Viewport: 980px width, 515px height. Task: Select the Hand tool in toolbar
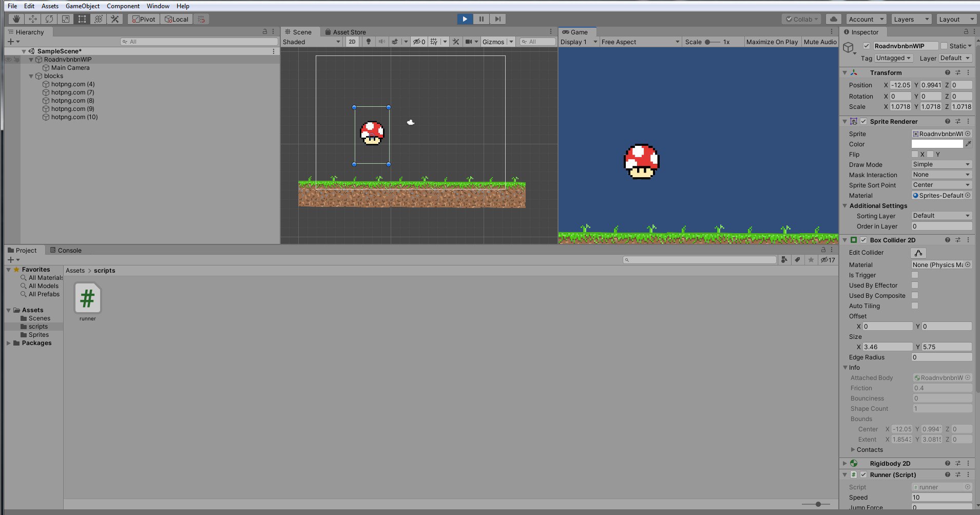click(16, 19)
